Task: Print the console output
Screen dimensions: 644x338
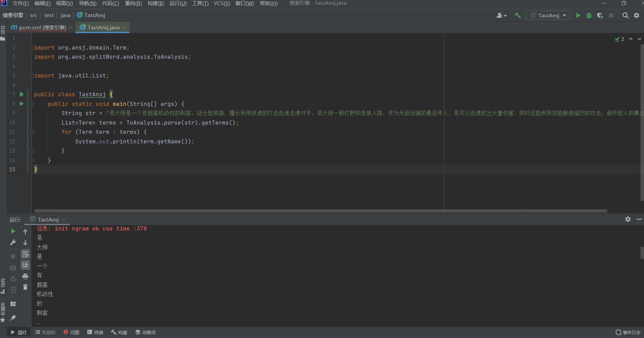Action: (25, 276)
